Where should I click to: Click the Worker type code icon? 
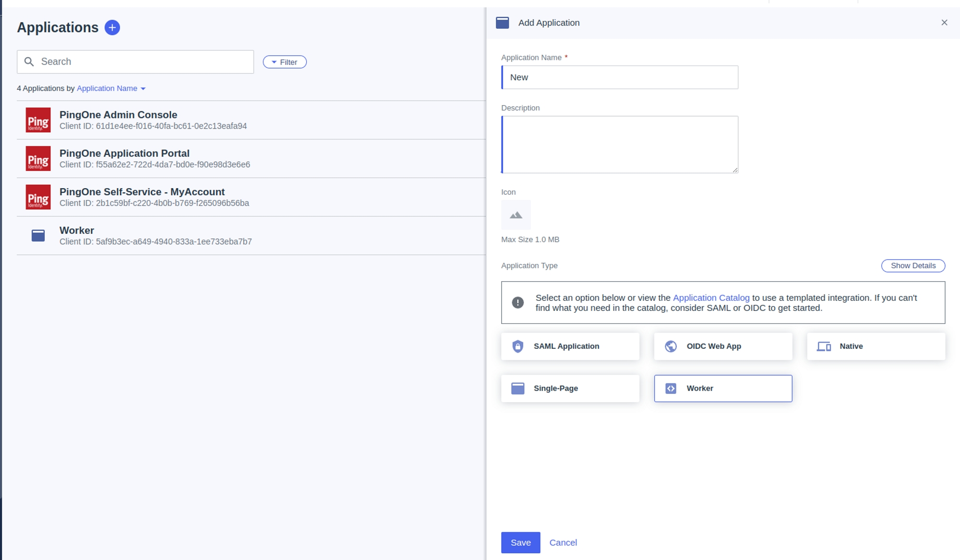[671, 389]
